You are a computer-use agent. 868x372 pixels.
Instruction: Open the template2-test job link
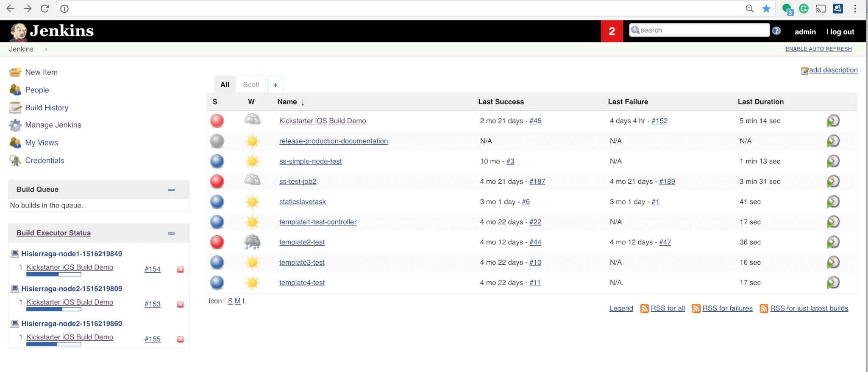[302, 242]
